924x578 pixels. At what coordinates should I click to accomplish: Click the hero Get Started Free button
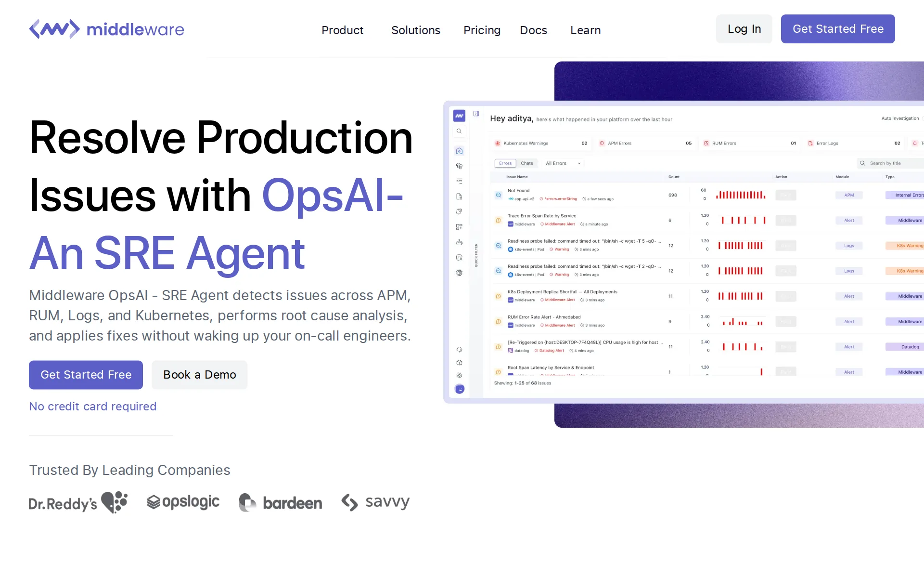coord(86,375)
